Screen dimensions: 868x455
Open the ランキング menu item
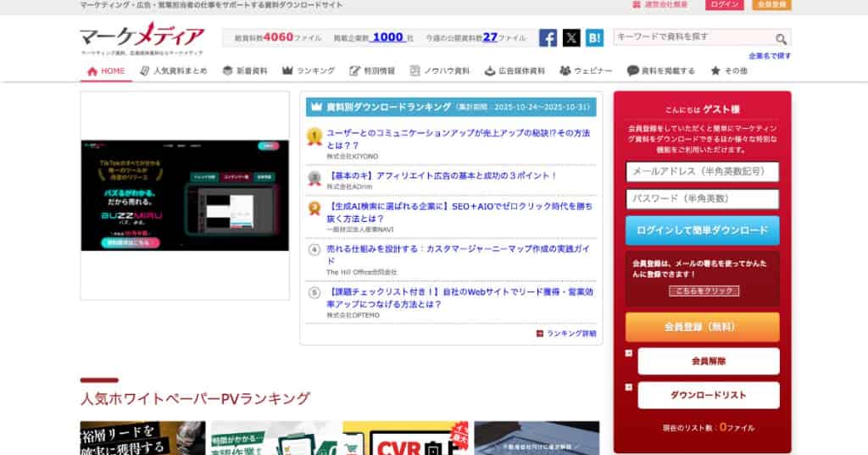[x=309, y=71]
